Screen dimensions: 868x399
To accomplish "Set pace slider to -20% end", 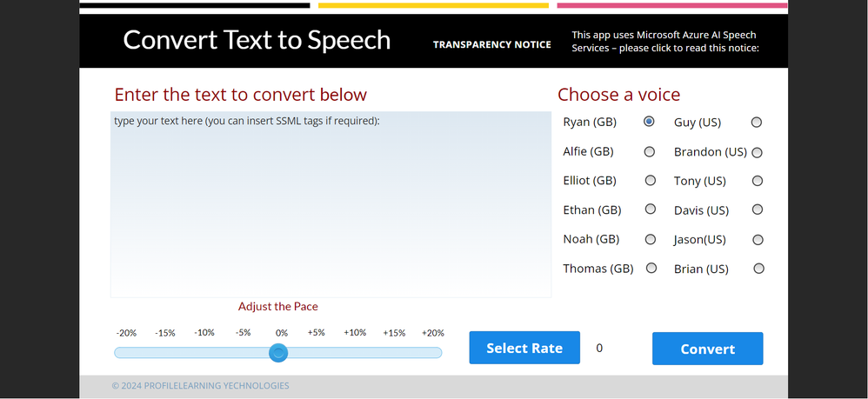I will (118, 352).
